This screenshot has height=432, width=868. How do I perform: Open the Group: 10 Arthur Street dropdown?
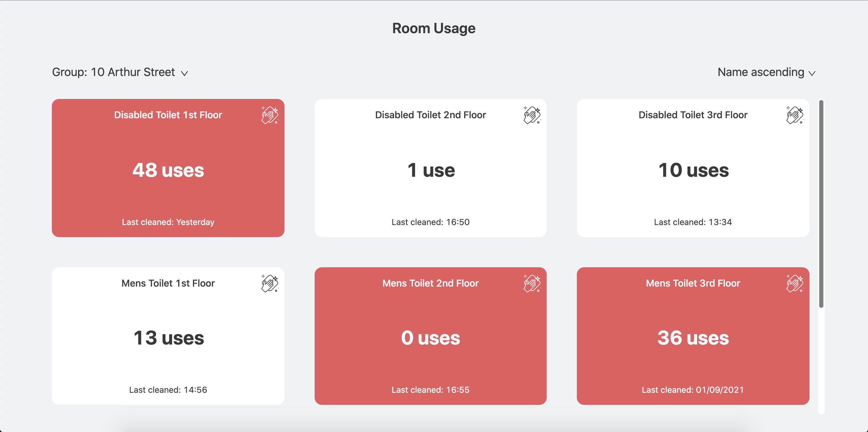(120, 72)
